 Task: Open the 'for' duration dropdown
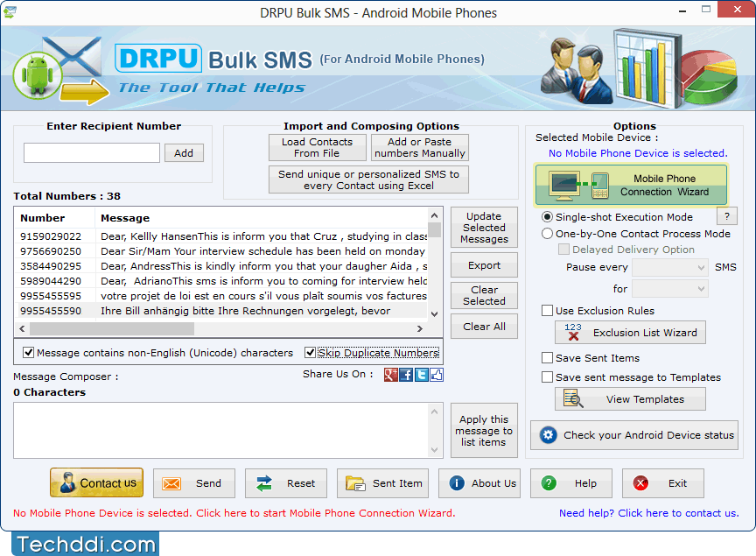point(670,289)
